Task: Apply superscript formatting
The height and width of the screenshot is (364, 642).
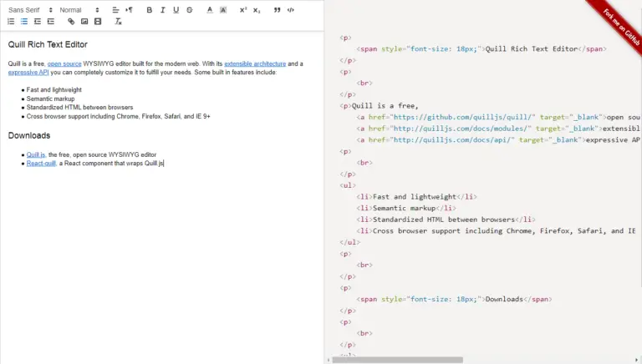Action: (x=243, y=10)
